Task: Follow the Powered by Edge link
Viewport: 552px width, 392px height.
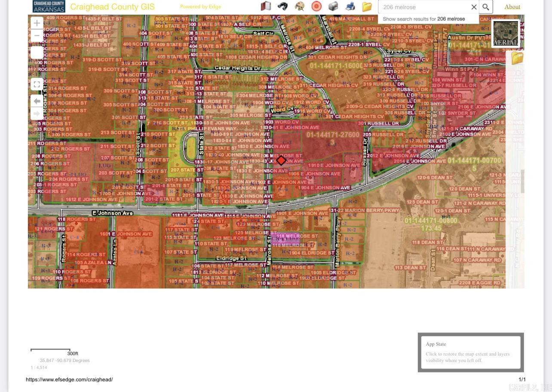Action: (x=200, y=6)
